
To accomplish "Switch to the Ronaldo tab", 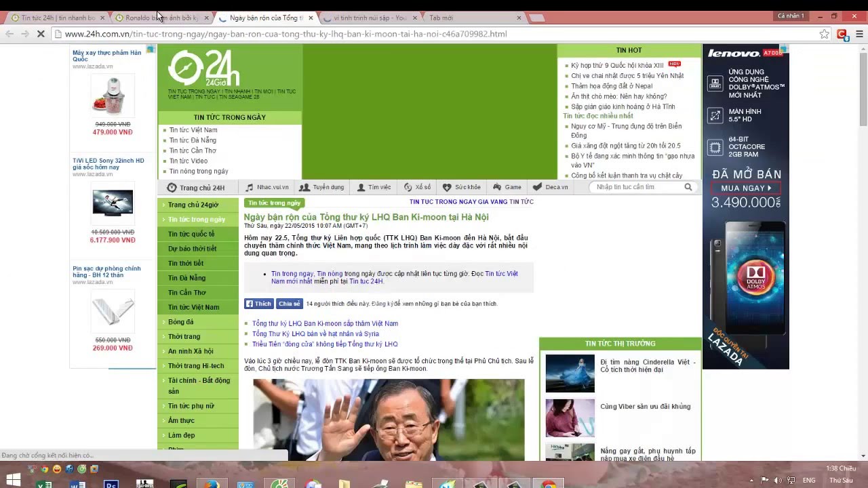I will click(161, 18).
